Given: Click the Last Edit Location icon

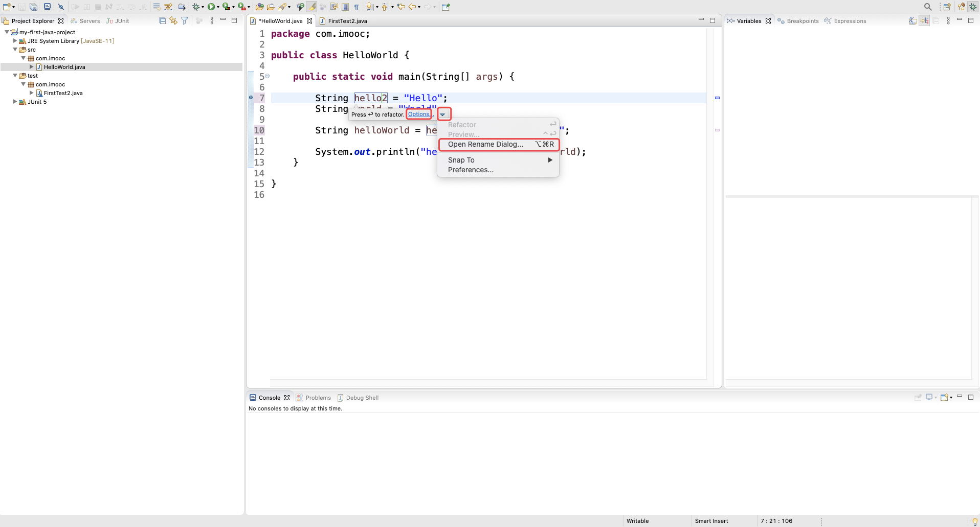Looking at the screenshot, I should [401, 7].
